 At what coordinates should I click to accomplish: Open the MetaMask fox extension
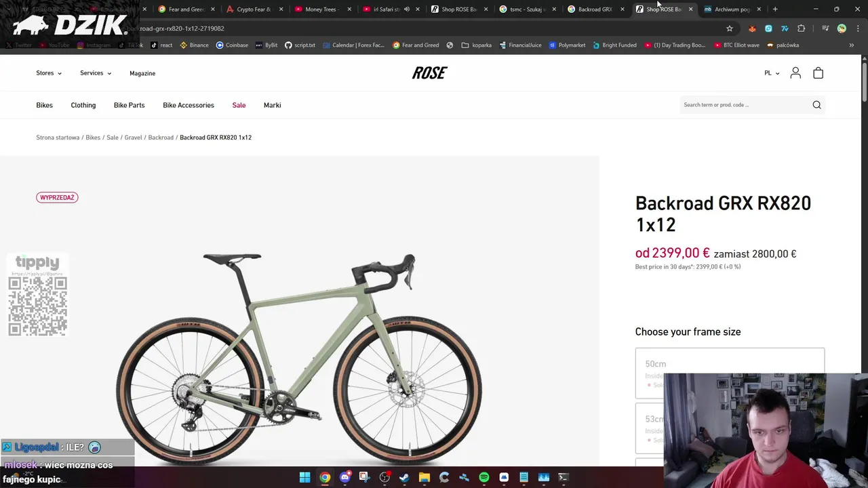tap(752, 28)
